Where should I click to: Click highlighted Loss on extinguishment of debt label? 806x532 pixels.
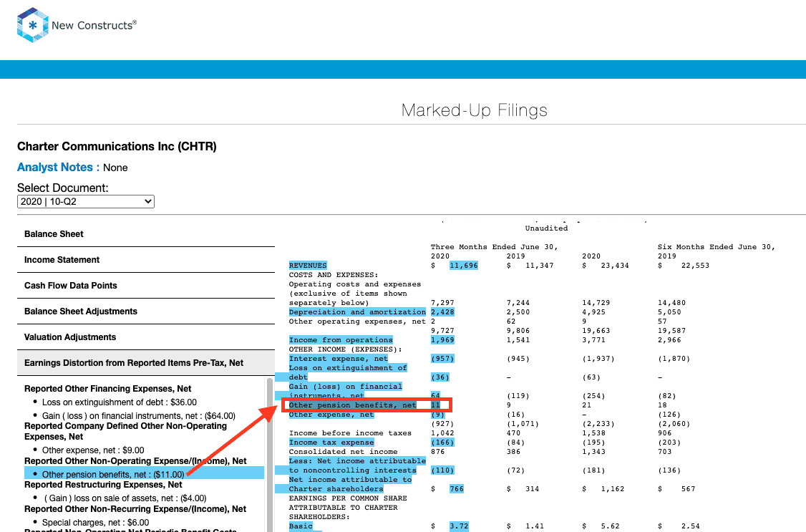click(347, 372)
